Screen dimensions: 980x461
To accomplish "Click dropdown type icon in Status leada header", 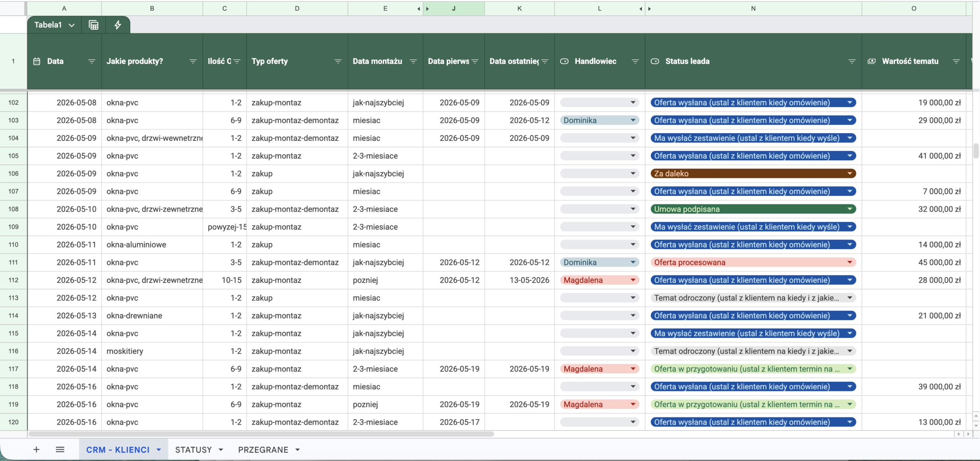I will pyautogui.click(x=655, y=61).
